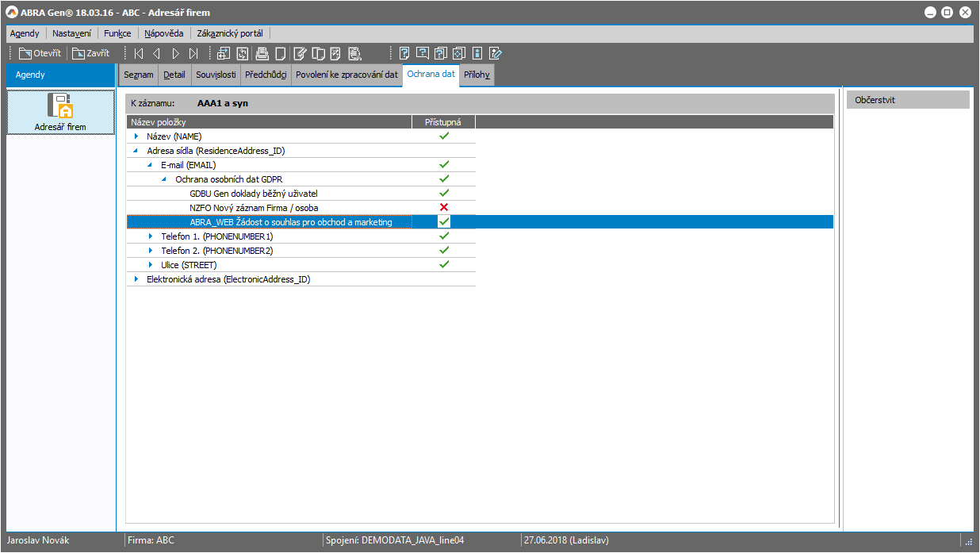This screenshot has width=980, height=553.
Task: Go to next record arrow
Action: click(x=175, y=54)
